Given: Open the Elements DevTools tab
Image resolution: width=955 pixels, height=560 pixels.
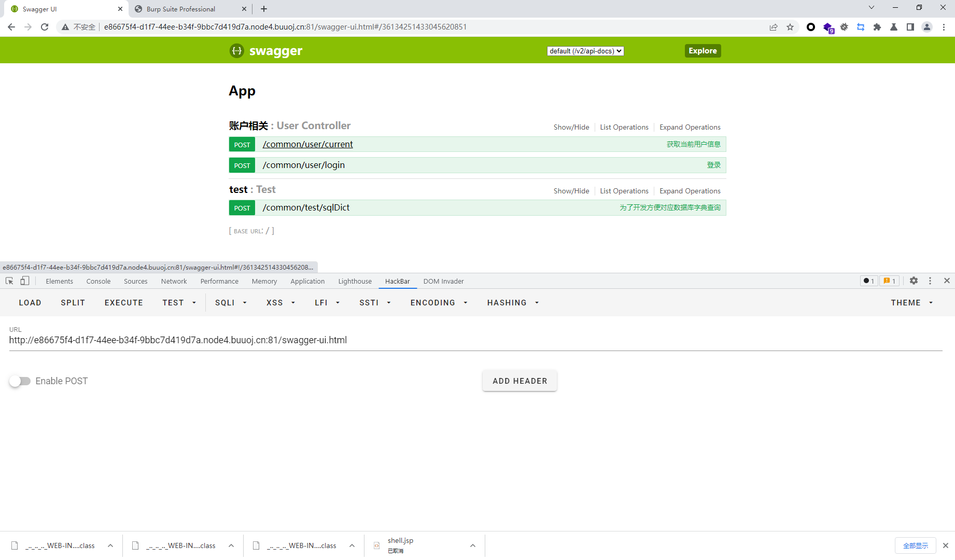Looking at the screenshot, I should [x=60, y=281].
